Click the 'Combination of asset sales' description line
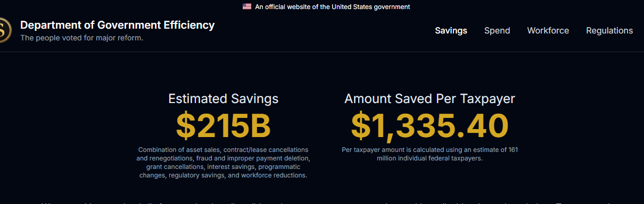Screen dimensions: 644x204 (x=224, y=150)
